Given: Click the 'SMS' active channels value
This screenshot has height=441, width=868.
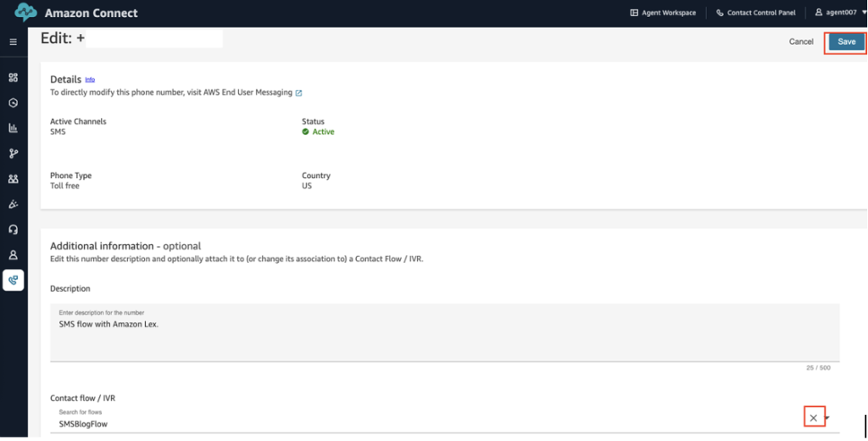Looking at the screenshot, I should point(58,131).
